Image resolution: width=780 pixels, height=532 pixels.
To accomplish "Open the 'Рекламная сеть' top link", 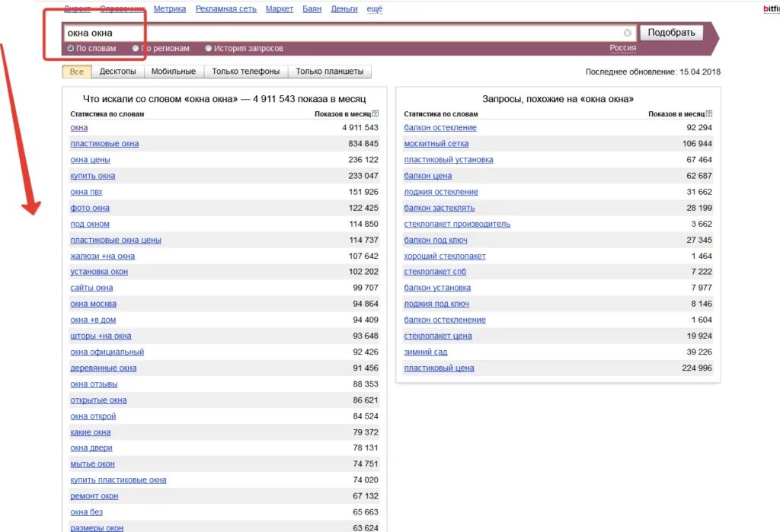I will coord(225,9).
